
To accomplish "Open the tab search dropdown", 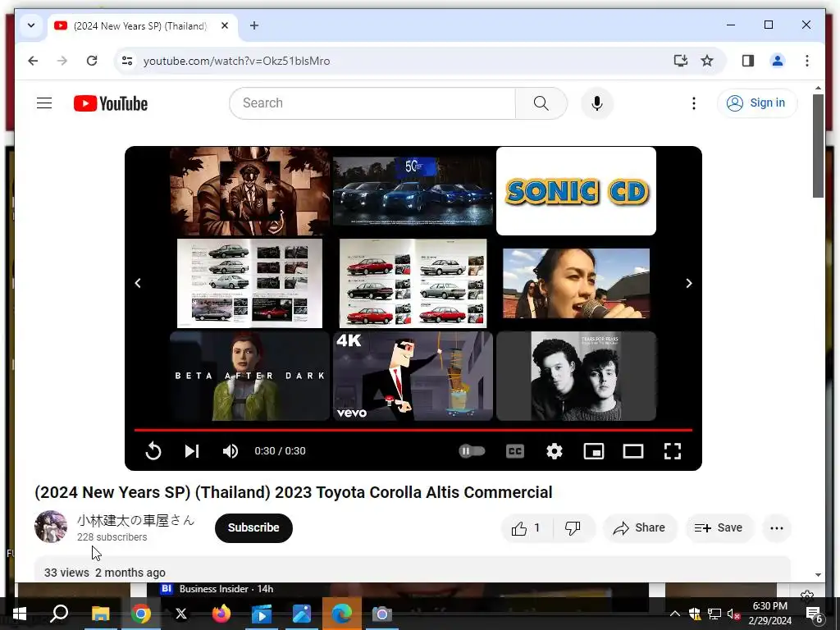I will (x=31, y=25).
